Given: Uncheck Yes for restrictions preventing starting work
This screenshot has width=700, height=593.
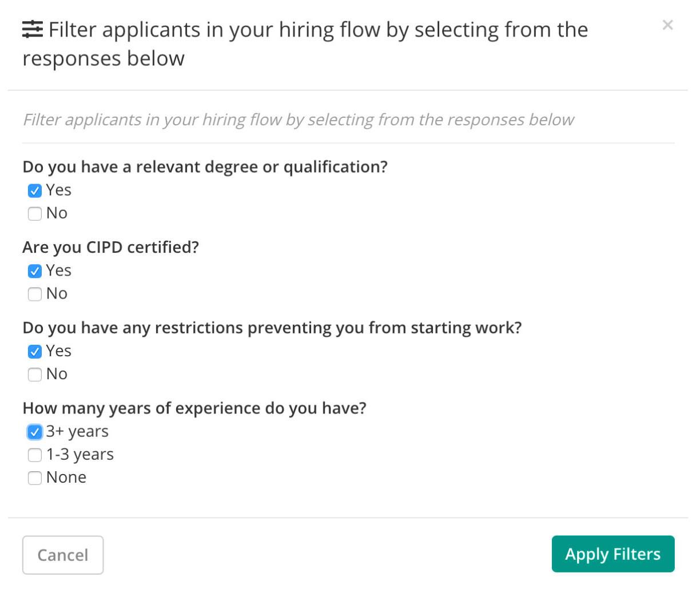Looking at the screenshot, I should (x=35, y=351).
